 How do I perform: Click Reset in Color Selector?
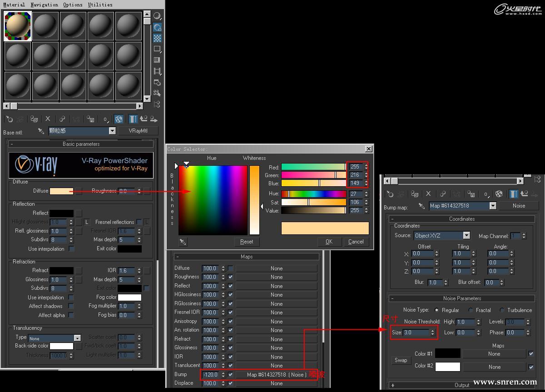tap(247, 242)
